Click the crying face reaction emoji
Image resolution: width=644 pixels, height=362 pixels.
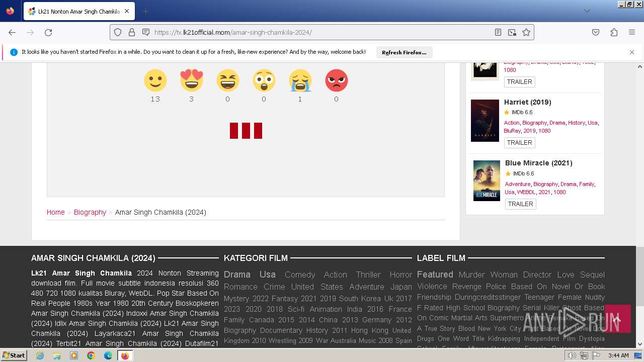tap(300, 80)
